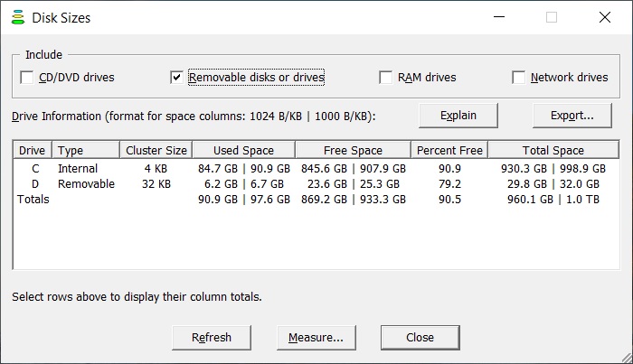Image resolution: width=633 pixels, height=364 pixels.
Task: Uncheck Removable disks or drives
Action: pyautogui.click(x=176, y=77)
